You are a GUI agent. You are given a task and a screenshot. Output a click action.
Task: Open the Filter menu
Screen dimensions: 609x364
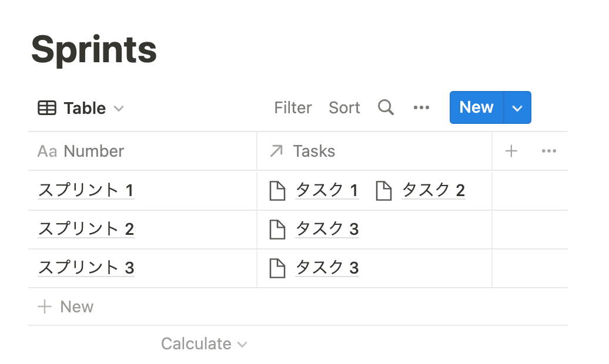[x=293, y=107]
